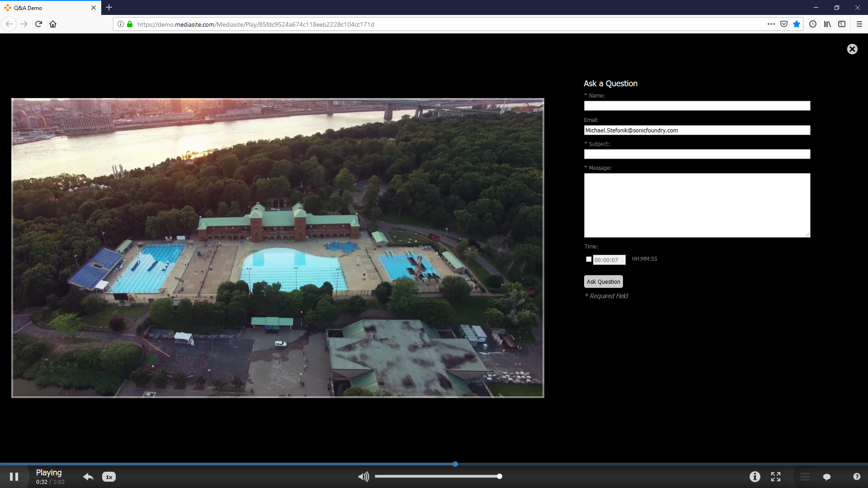
Task: Click the Subject input field
Action: coord(697,154)
